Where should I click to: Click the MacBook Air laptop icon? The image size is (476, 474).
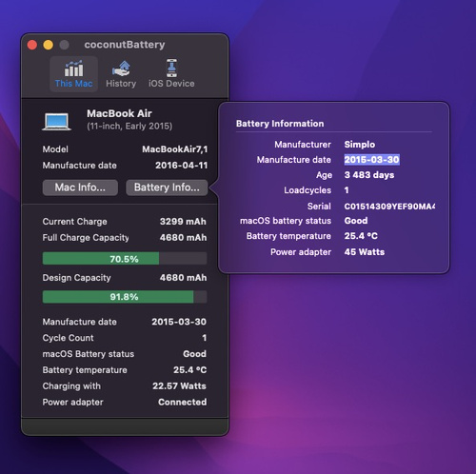pyautogui.click(x=56, y=121)
